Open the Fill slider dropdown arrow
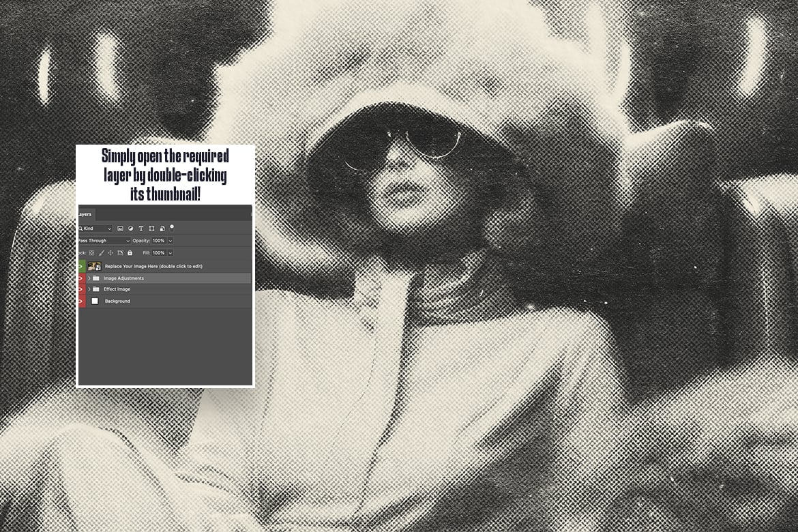This screenshot has width=798, height=532. pyautogui.click(x=171, y=253)
